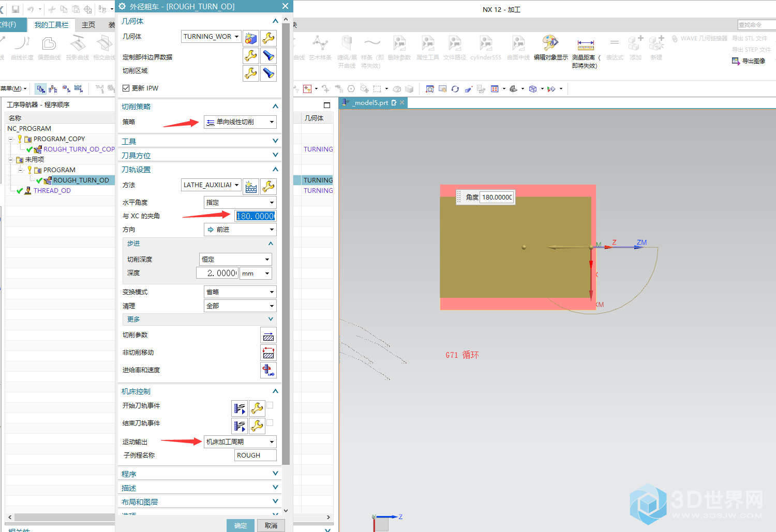The image size is (776, 532).
Task: Switch navigator to program order view icon
Action: [x=40, y=89]
